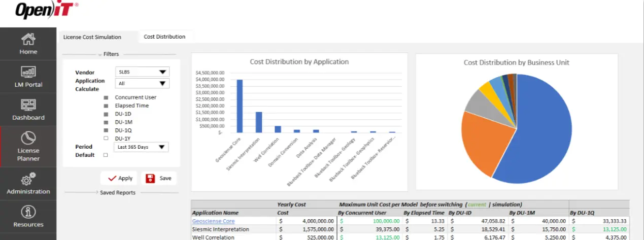
Task: Click the Geosciense Core bar in chart
Action: tap(240, 106)
